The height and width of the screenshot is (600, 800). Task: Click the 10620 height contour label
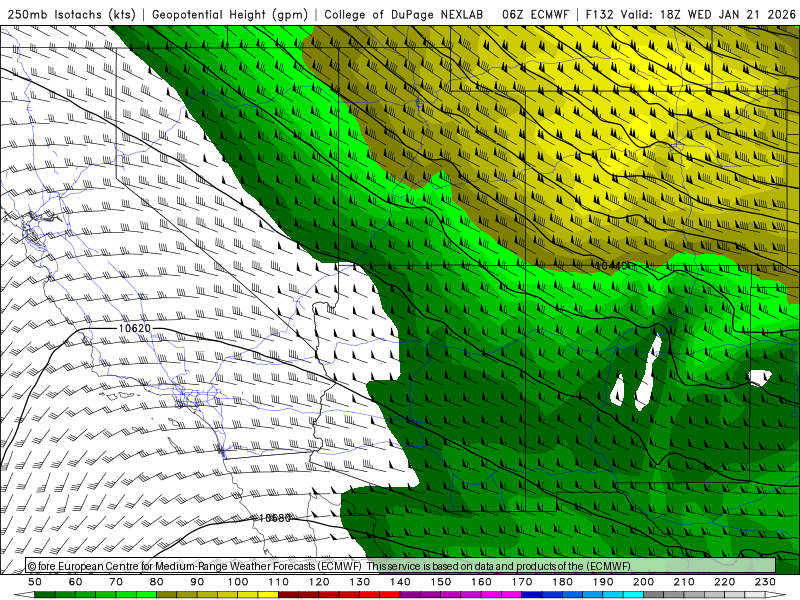(x=135, y=328)
